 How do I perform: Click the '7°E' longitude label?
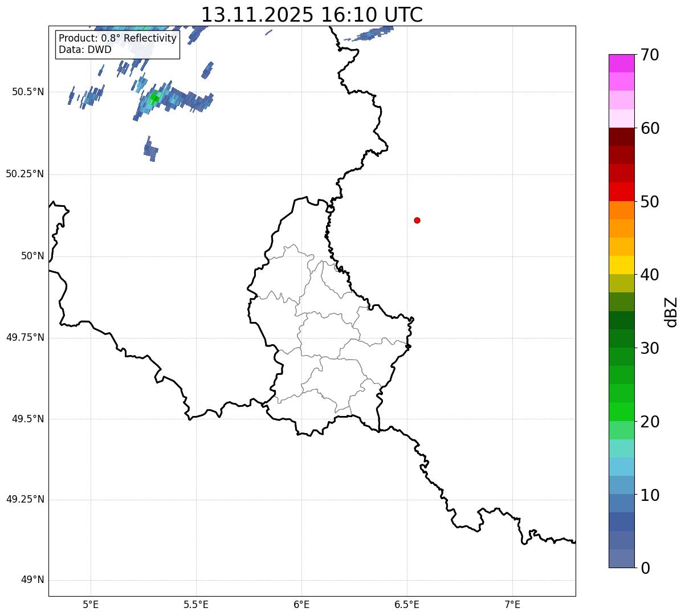(512, 605)
